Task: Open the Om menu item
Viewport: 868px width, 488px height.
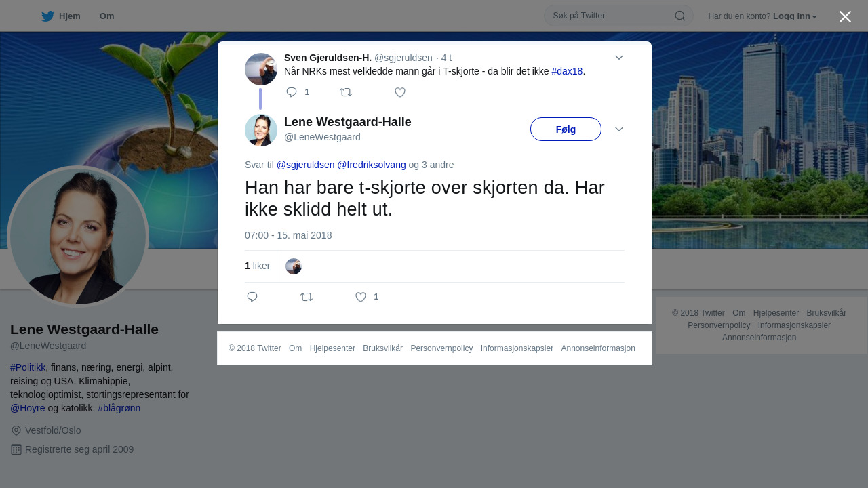Action: 106,16
